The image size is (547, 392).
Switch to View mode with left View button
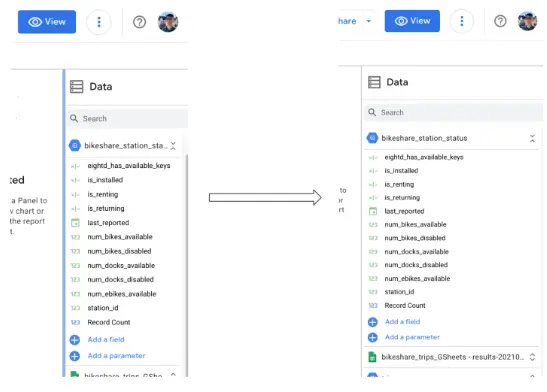pyautogui.click(x=47, y=22)
